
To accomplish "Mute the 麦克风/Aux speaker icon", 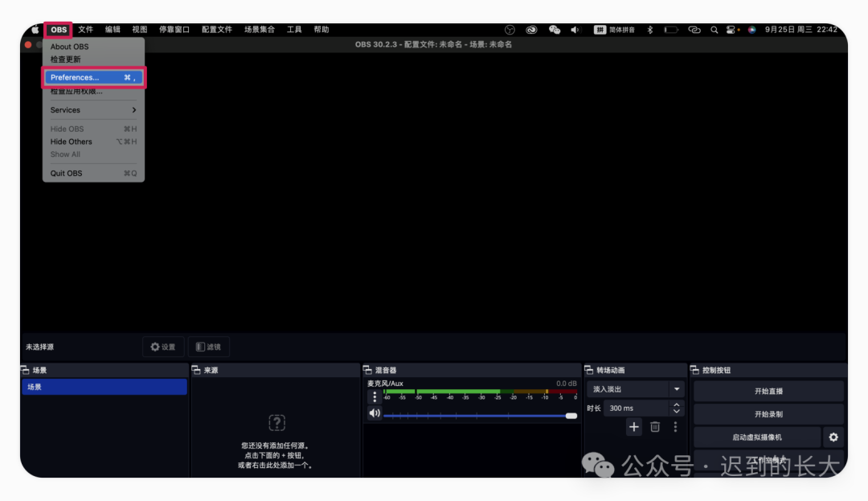I will point(374,413).
